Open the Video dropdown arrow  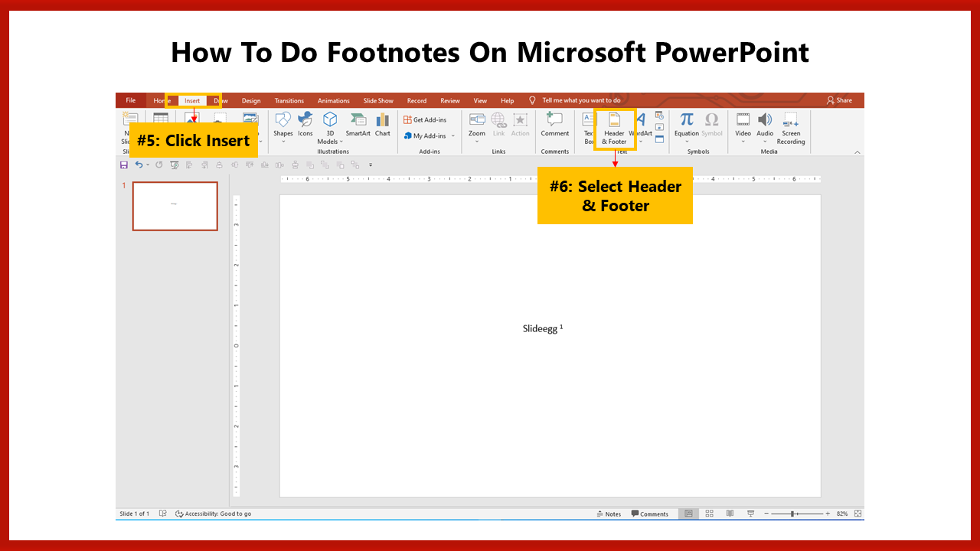point(743,142)
